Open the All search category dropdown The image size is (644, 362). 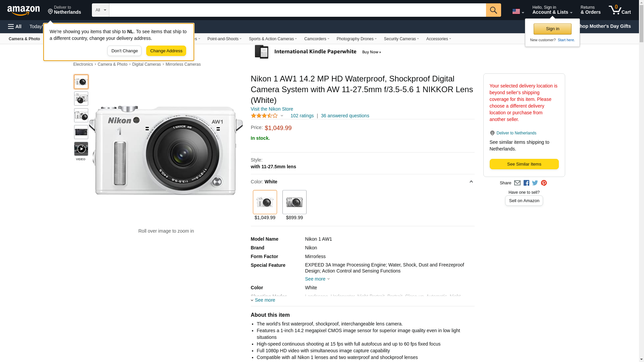pyautogui.click(x=100, y=10)
